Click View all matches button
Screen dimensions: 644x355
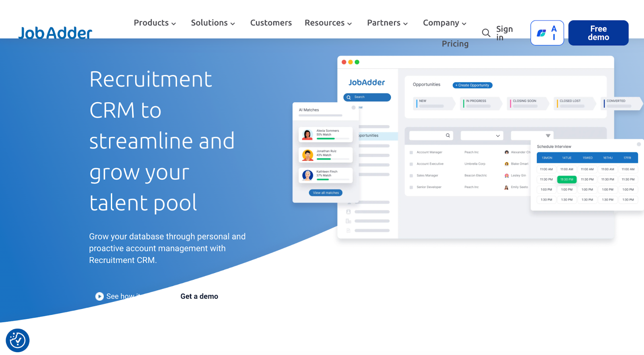click(326, 193)
